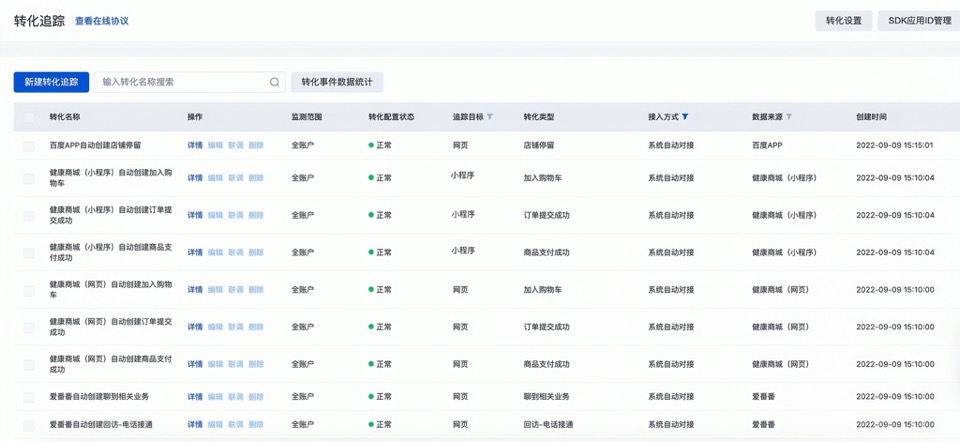
Task: Select checkbox for 爱番番自动创建聊到相关业务 row
Action: [29, 397]
